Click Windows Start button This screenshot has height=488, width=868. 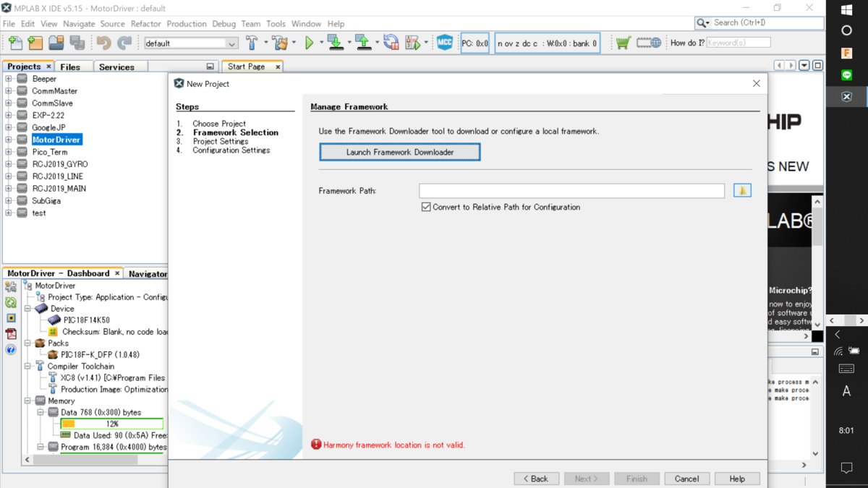(x=847, y=9)
